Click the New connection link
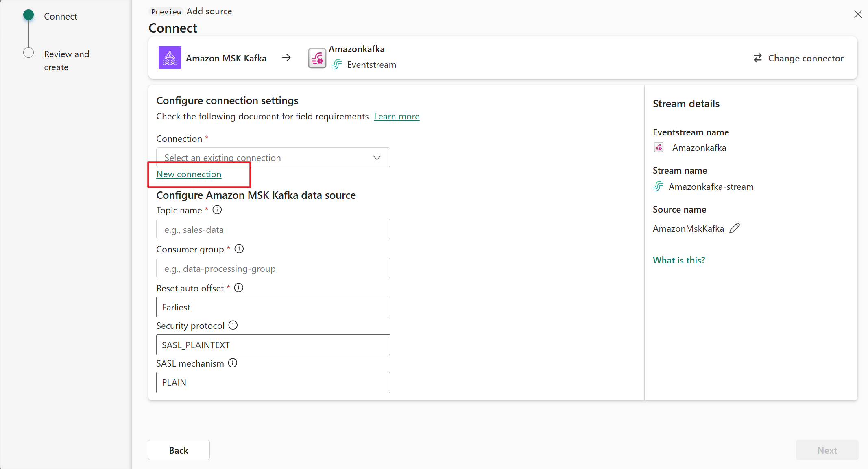The height and width of the screenshot is (469, 868). 189,174
